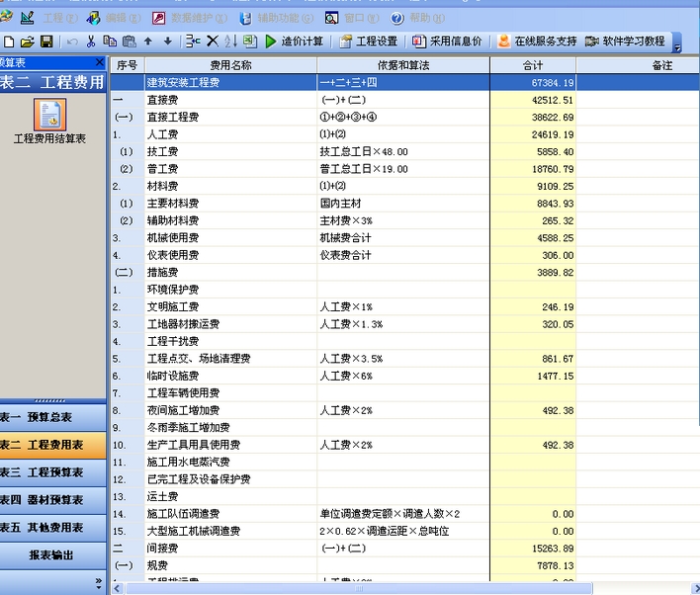Image resolution: width=700 pixels, height=595 pixels.
Task: Click the 序号 column header
Action: point(128,65)
